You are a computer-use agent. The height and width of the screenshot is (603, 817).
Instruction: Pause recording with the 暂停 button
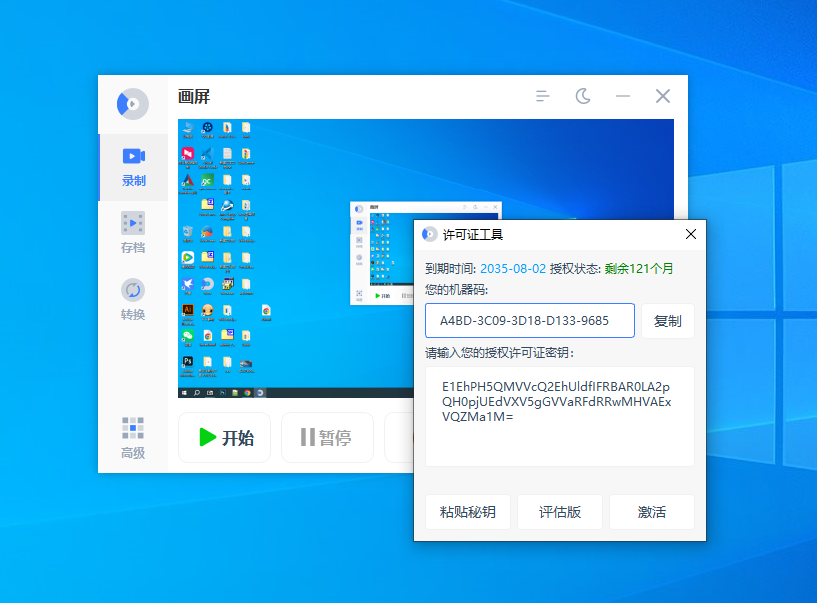point(326,438)
